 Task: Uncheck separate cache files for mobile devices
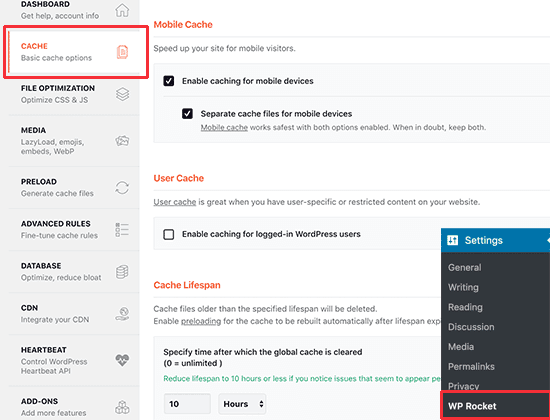[x=187, y=114]
